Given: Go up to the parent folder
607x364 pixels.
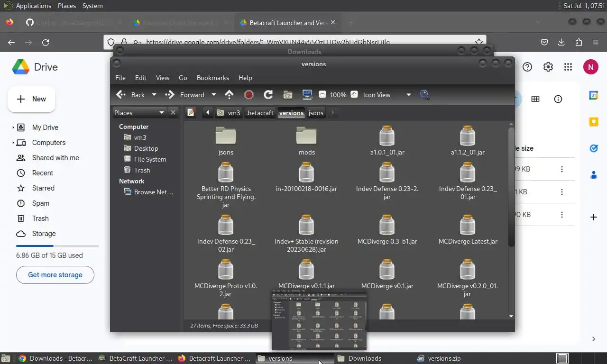Looking at the screenshot, I should point(229,95).
